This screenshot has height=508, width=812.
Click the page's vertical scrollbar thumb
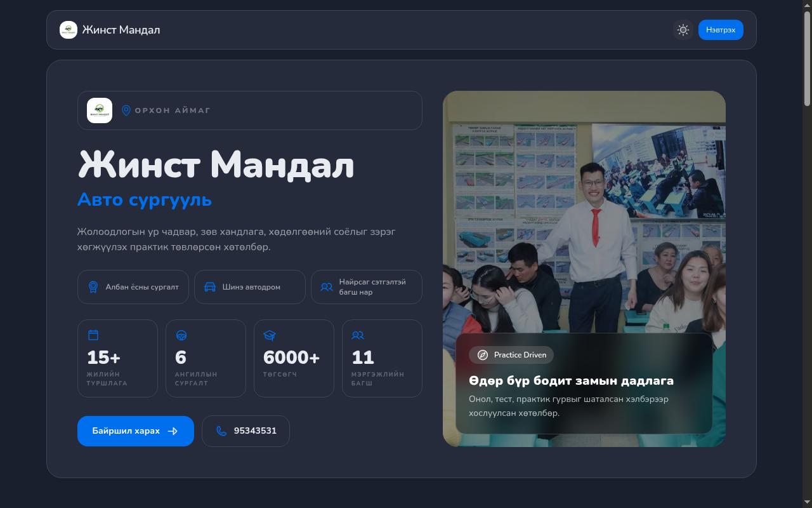(x=807, y=57)
